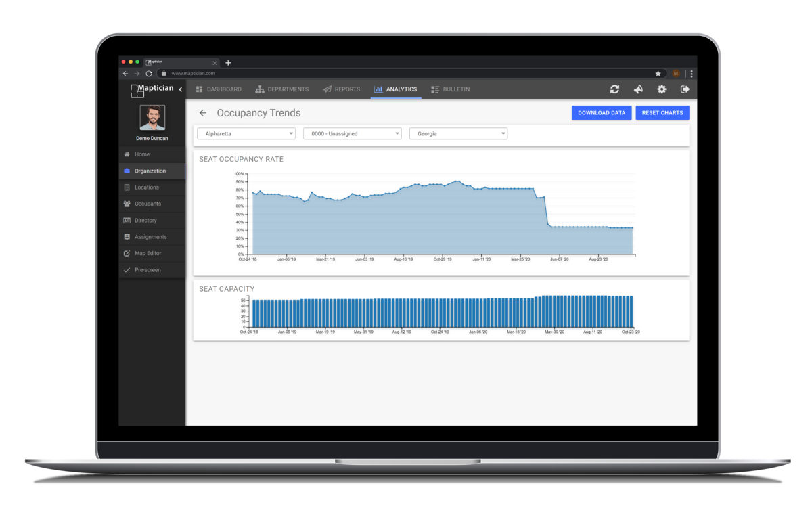Open Directory in sidebar

pos(152,221)
